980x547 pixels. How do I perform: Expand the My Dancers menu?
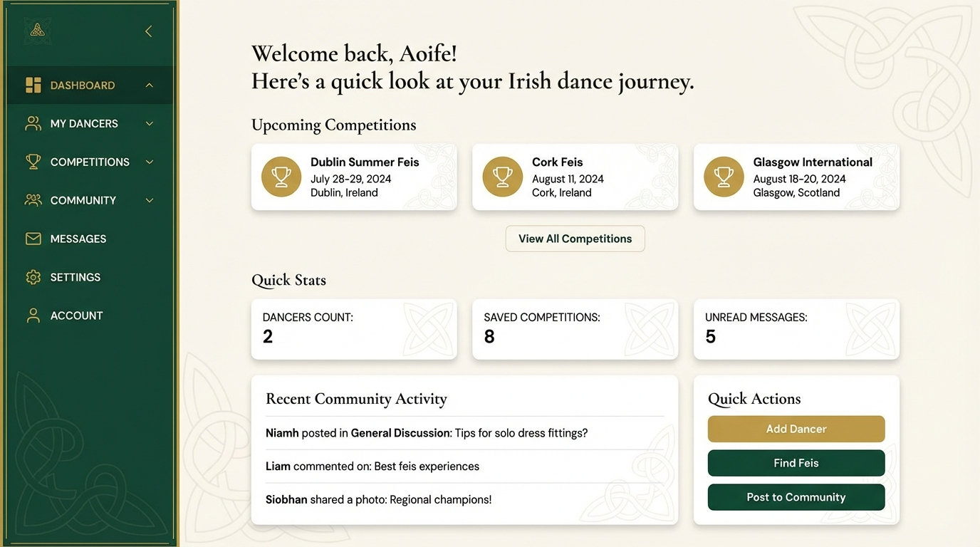point(150,123)
